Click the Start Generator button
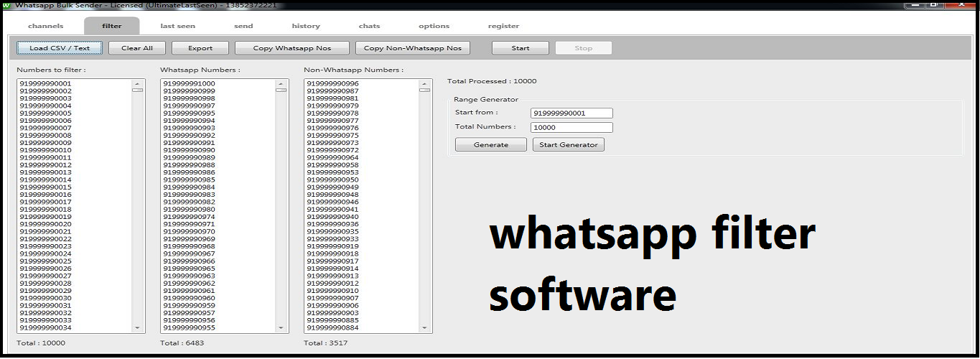 569,144
